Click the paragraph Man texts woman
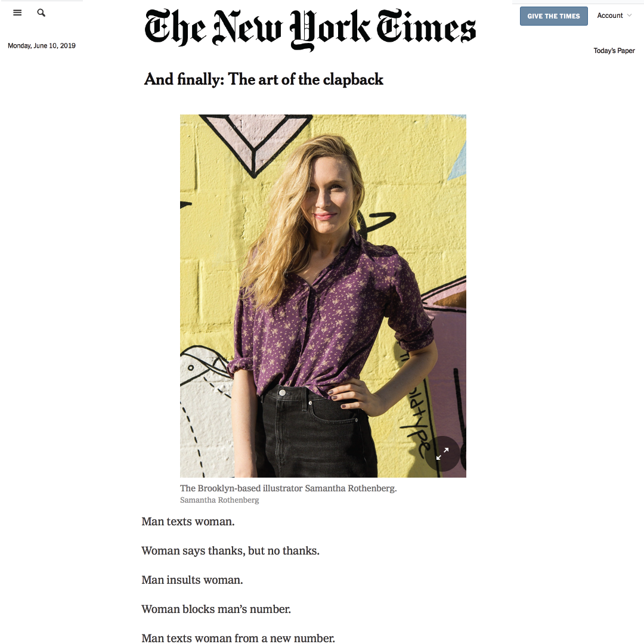644x644 pixels. [x=188, y=522]
